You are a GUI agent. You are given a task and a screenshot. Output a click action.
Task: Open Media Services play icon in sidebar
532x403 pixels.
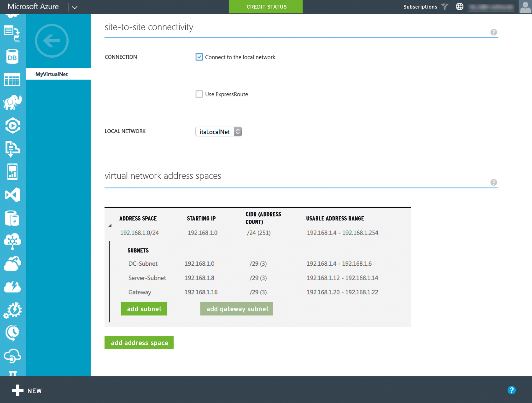(x=12, y=126)
